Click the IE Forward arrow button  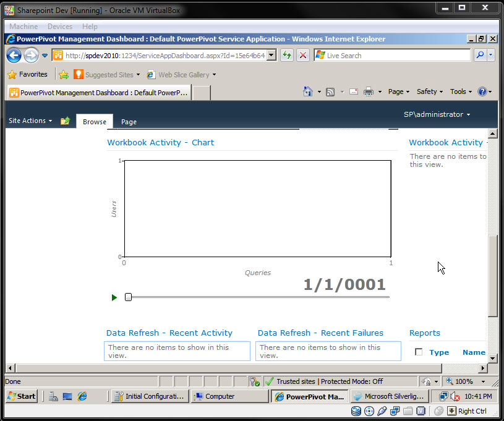point(31,55)
